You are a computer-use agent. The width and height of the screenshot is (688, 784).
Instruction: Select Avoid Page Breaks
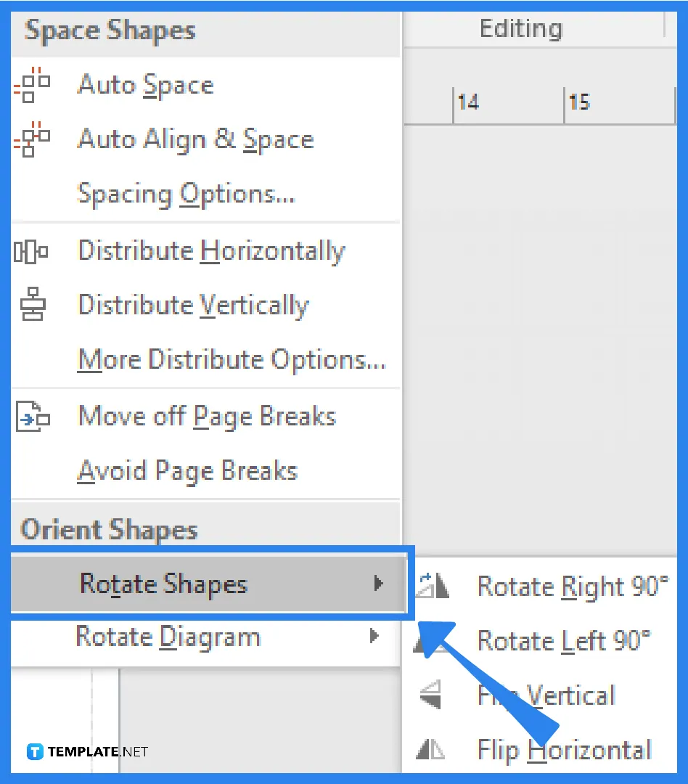click(187, 470)
